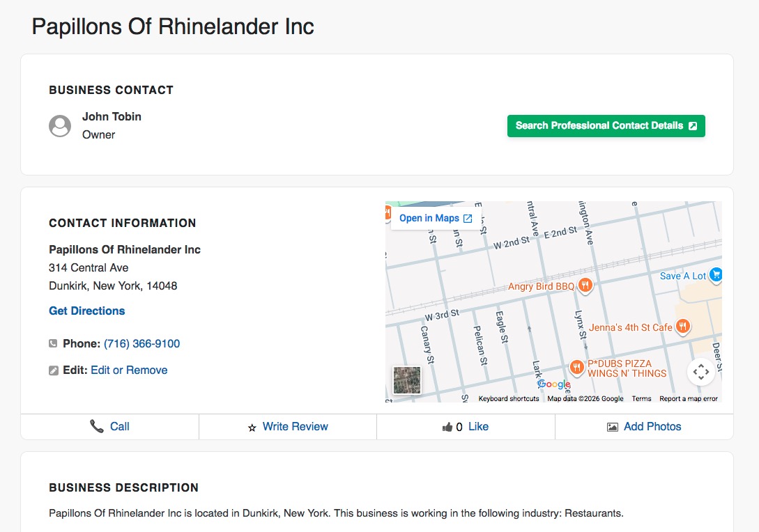Image resolution: width=759 pixels, height=532 pixels.
Task: Select the Write Review link
Action: point(296,427)
